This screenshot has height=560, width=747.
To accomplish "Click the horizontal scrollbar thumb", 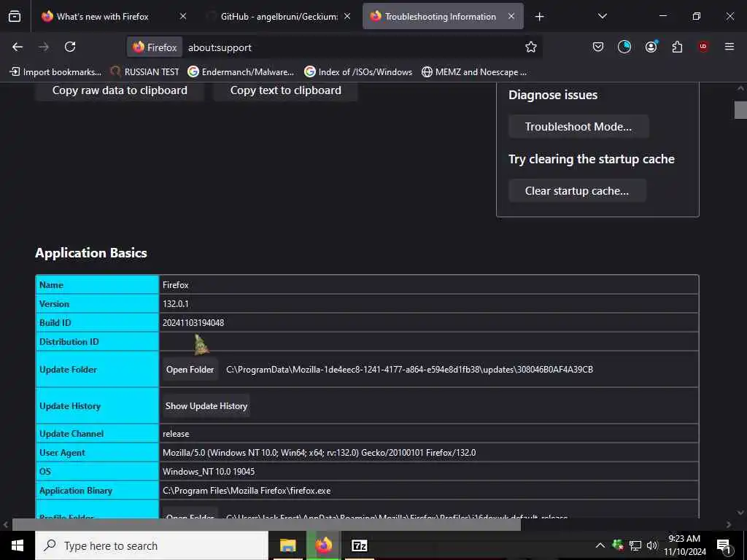I will pos(266,525).
